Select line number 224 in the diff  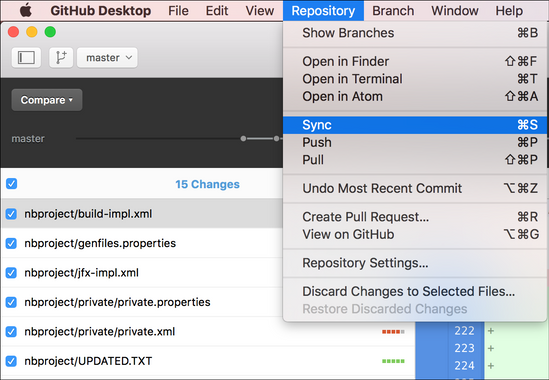464,366
